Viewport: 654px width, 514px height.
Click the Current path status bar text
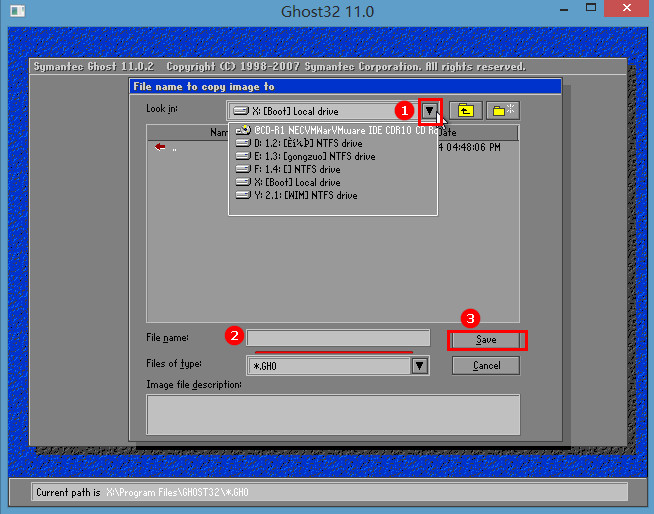click(x=142, y=492)
